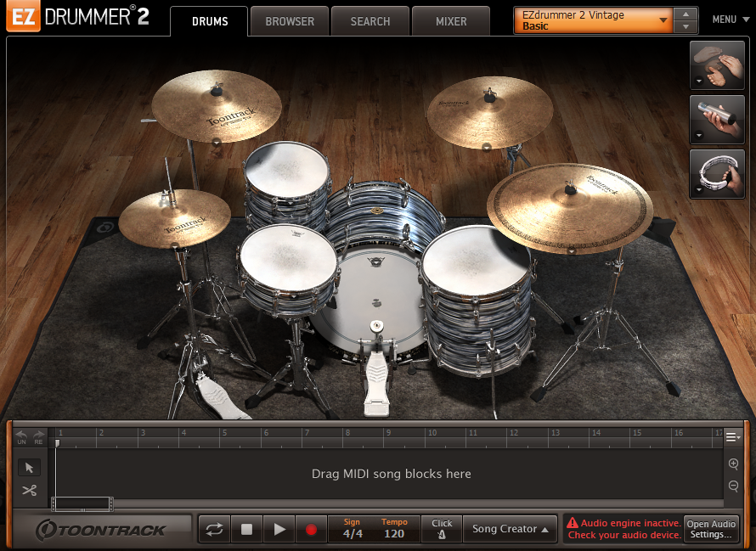
Task: Select the scissors split tool
Action: tap(29, 490)
